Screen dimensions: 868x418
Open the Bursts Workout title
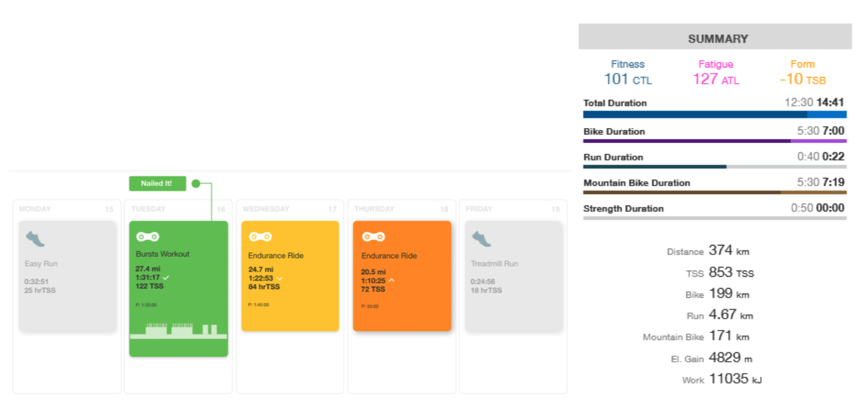[162, 254]
